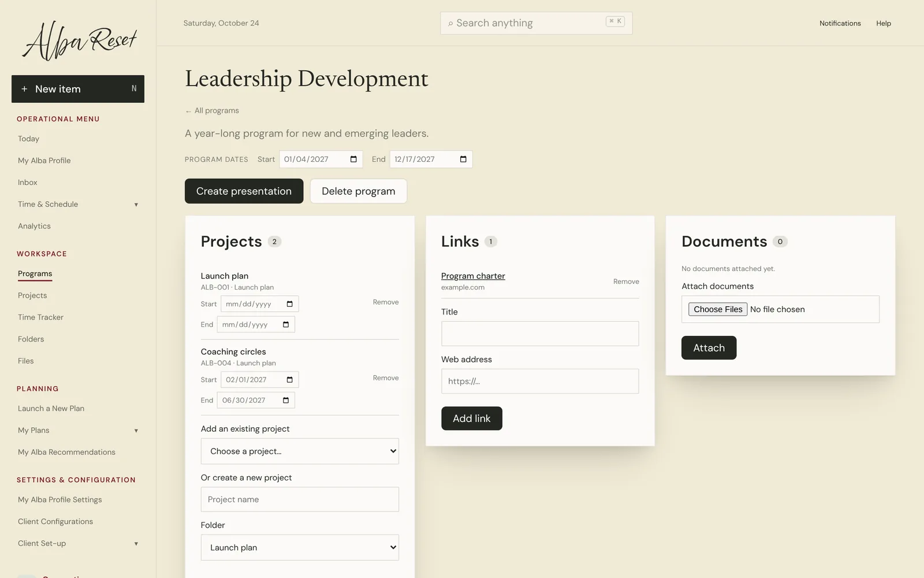Screen dimensions: 924x578
Task: Click the Alba Reset logo
Action: 79,40
